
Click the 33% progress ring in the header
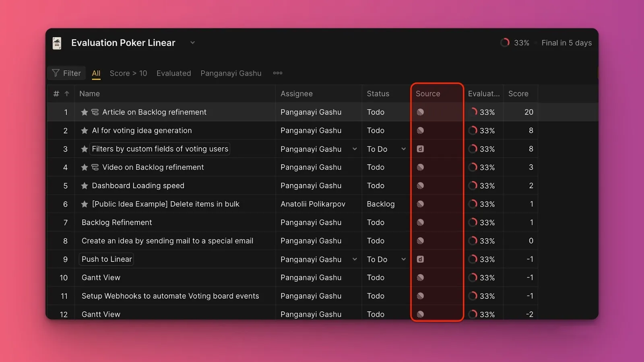coord(505,43)
